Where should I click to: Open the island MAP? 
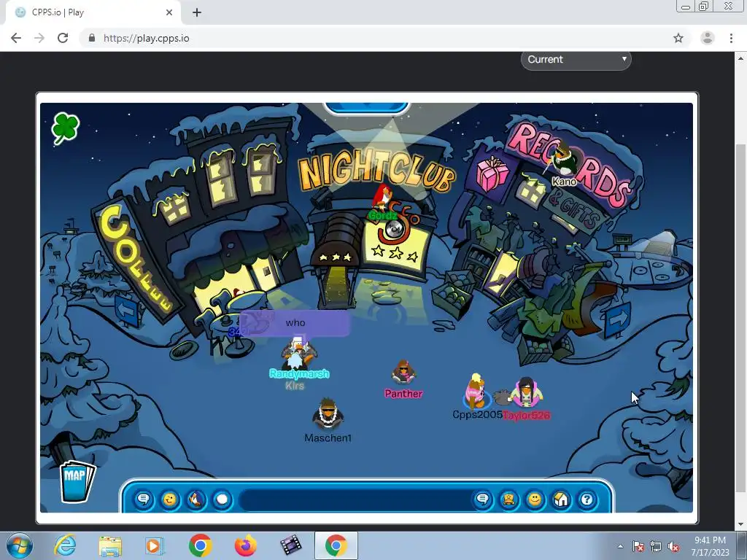[77, 481]
